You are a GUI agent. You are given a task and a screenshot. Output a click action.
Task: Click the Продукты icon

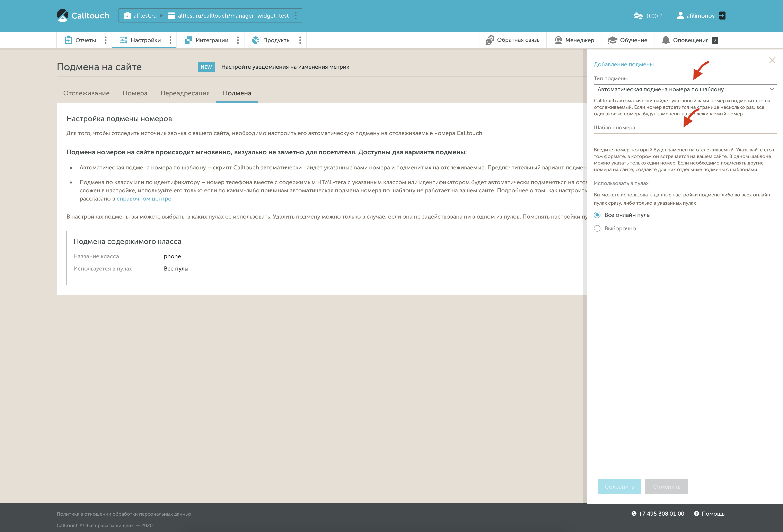click(256, 40)
